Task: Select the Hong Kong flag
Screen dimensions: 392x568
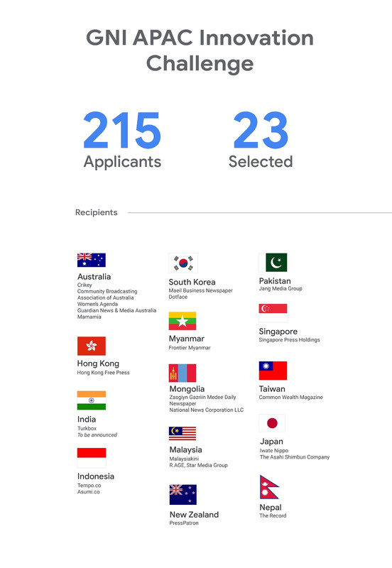Action: click(92, 346)
